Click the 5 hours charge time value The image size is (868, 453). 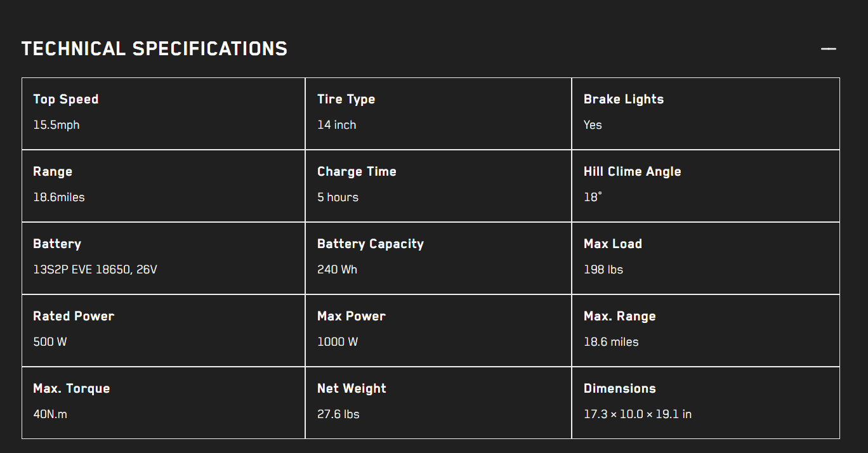(338, 197)
